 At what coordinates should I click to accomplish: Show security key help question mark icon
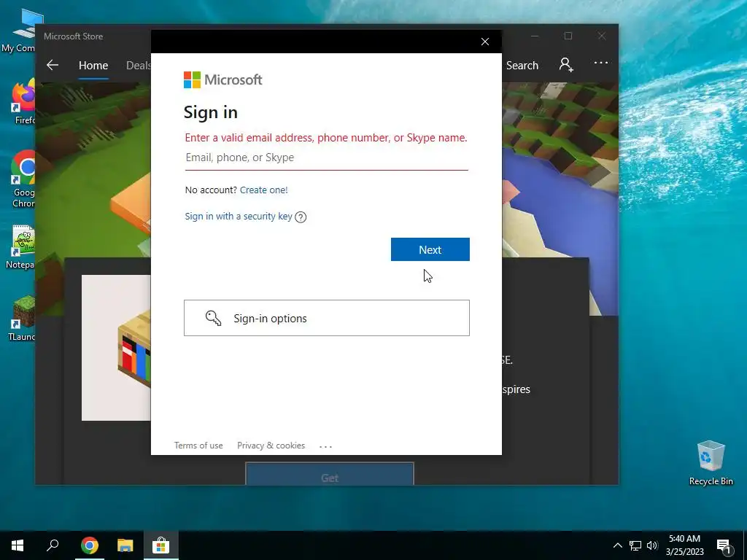point(301,217)
